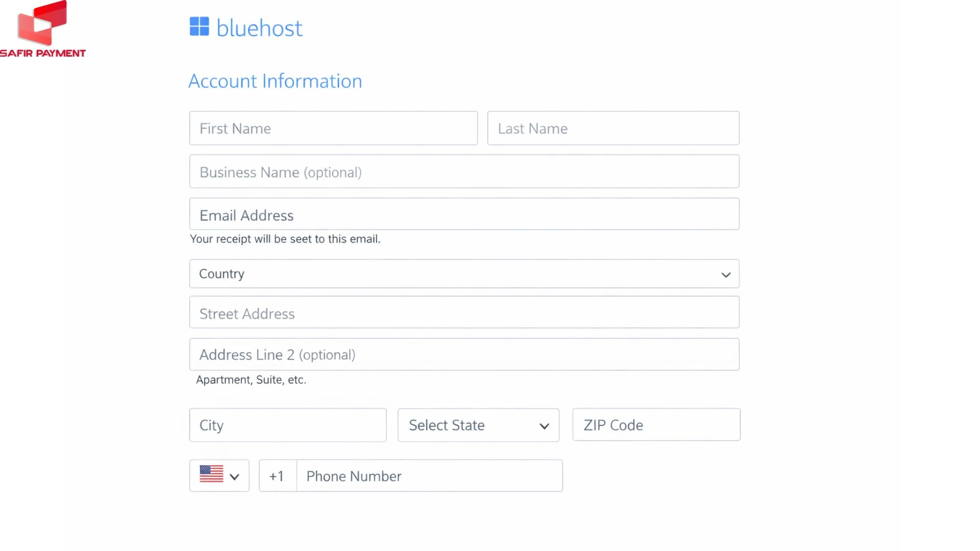Screen dimensions: 980x551
Task: Select the Street Address field
Action: pyautogui.click(x=464, y=312)
